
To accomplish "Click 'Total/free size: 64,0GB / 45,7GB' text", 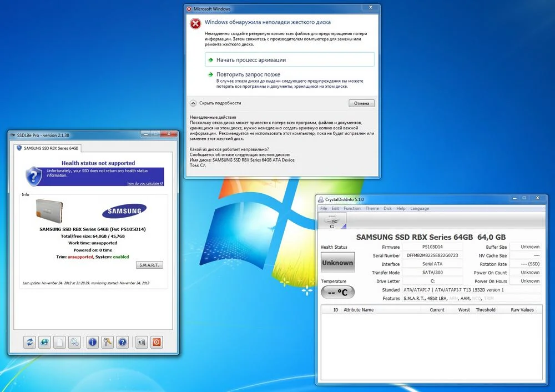I will [93, 236].
